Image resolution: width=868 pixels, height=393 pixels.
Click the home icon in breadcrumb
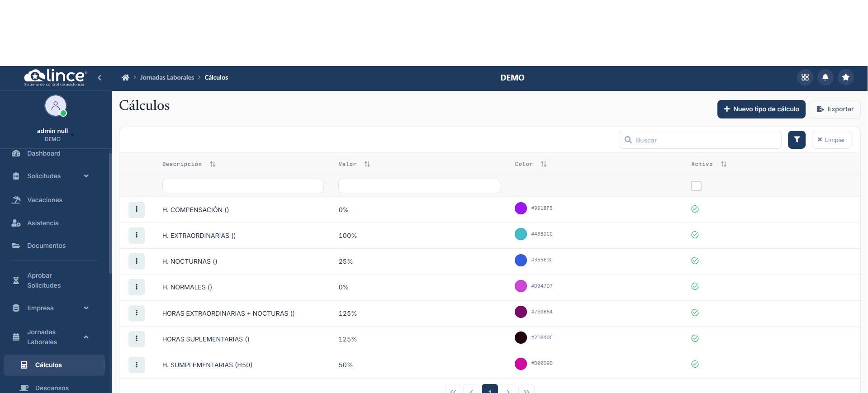[x=125, y=78]
